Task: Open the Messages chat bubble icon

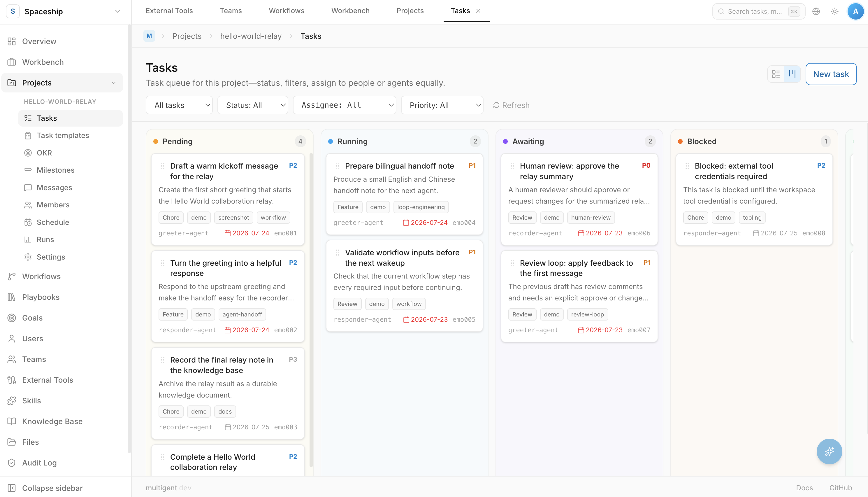Action: [x=28, y=188]
